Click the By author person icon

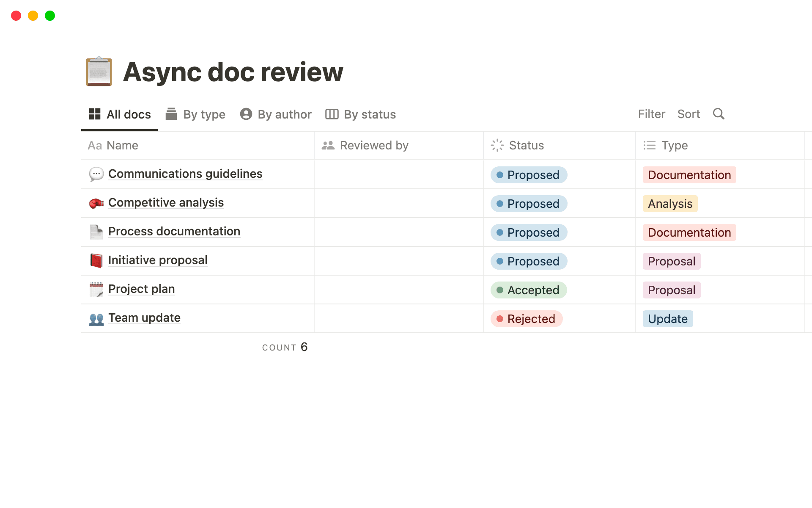(246, 114)
